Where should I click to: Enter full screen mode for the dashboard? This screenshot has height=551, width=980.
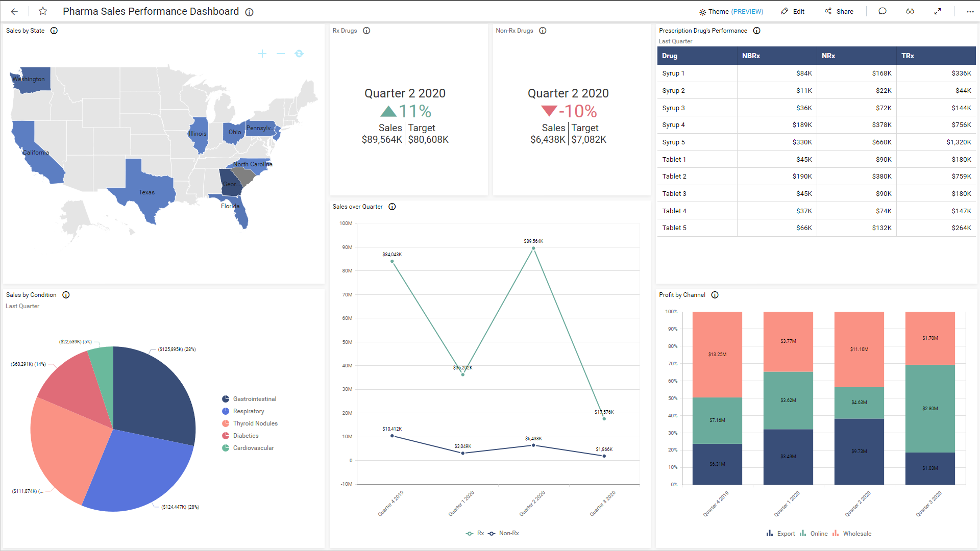point(938,11)
